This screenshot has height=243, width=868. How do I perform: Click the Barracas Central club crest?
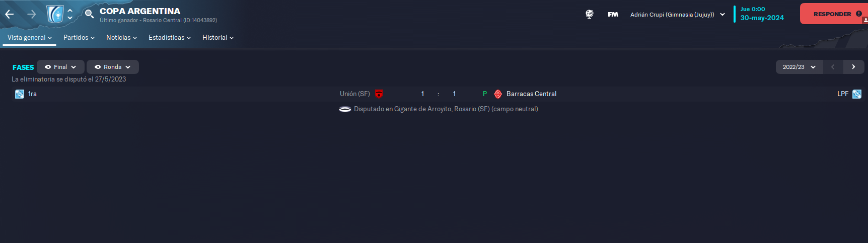click(x=498, y=94)
